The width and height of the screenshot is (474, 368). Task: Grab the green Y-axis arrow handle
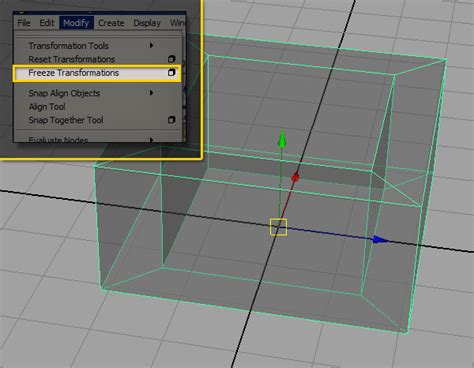[282, 139]
